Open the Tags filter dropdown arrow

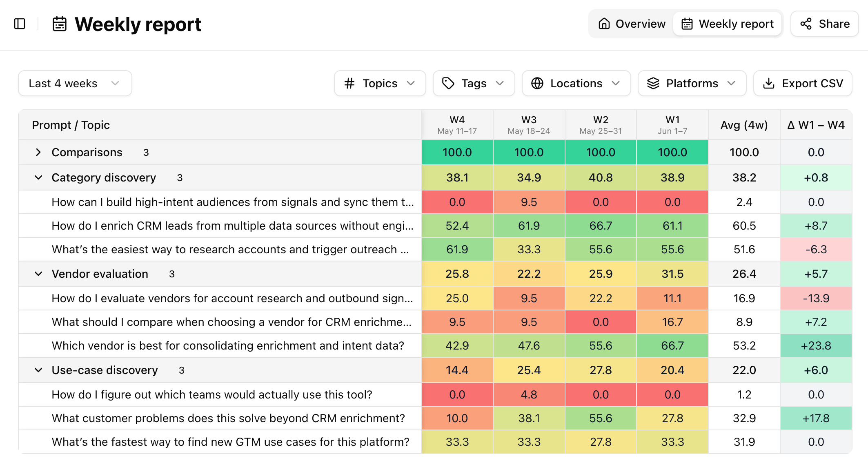click(x=500, y=83)
